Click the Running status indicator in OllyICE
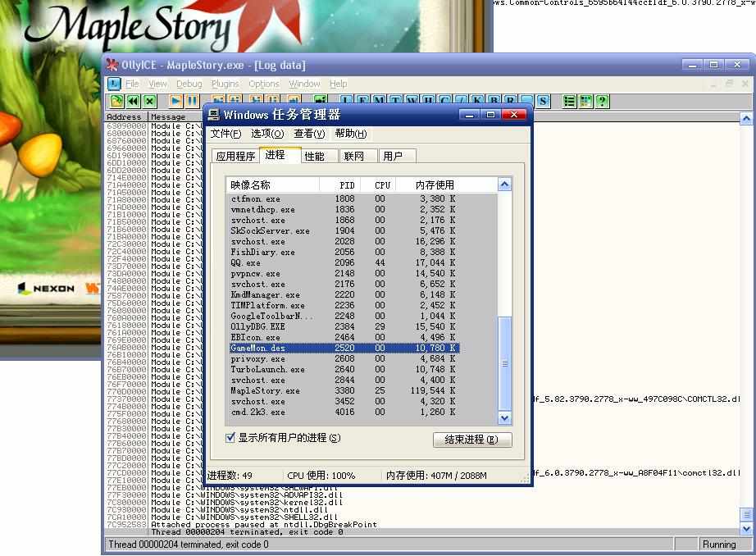The width and height of the screenshot is (756, 556). coord(719,545)
